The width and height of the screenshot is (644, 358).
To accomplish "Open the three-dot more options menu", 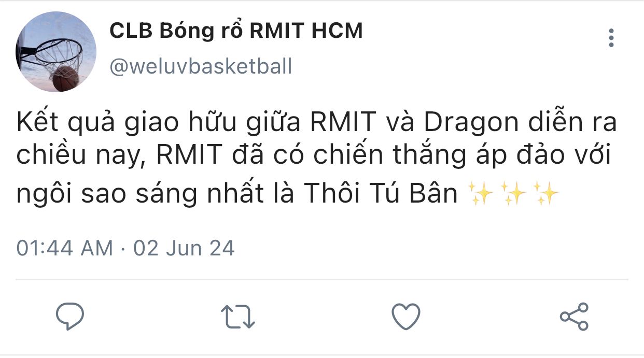I will [x=611, y=38].
